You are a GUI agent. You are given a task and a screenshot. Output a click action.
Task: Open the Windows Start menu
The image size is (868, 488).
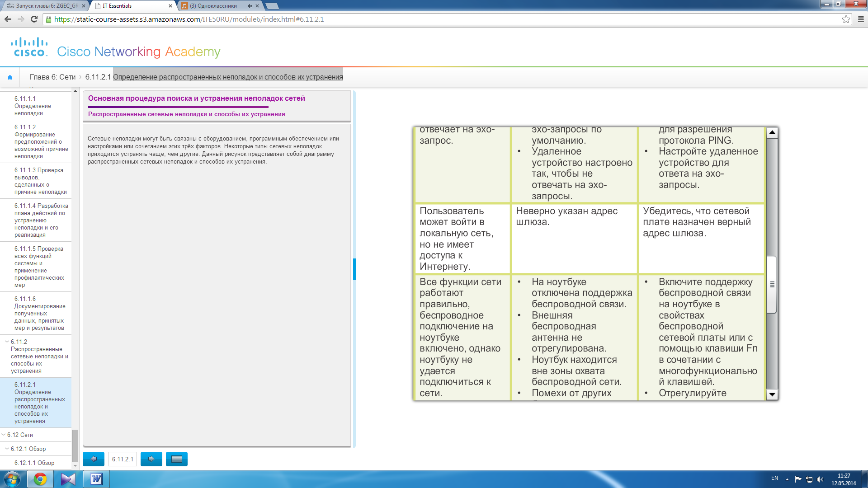[x=12, y=479]
